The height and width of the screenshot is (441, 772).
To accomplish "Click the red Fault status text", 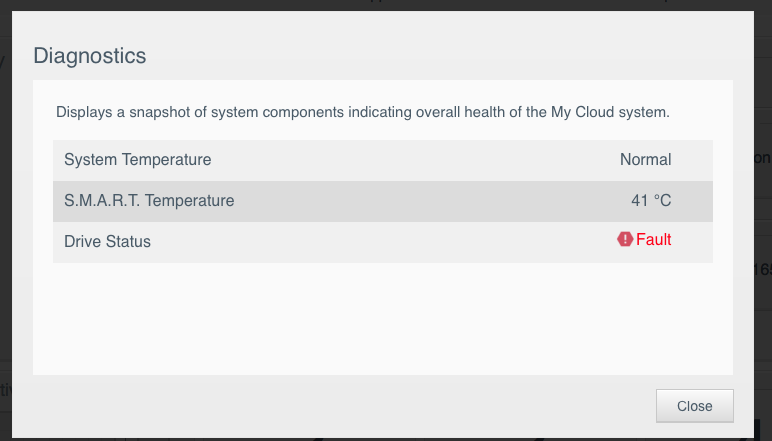I will (x=654, y=240).
